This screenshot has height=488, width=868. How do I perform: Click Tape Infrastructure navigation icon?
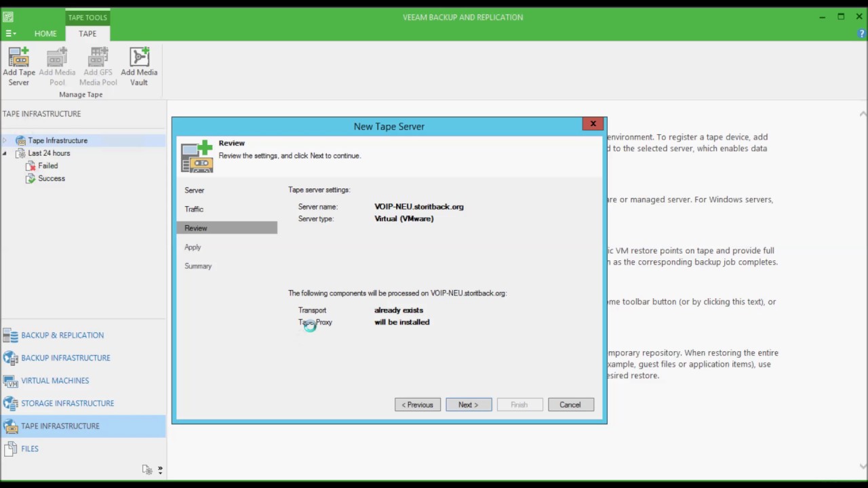coord(10,426)
